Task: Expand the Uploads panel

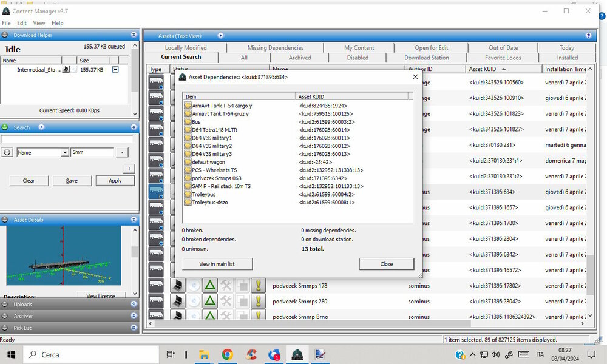Action: pyautogui.click(x=134, y=304)
